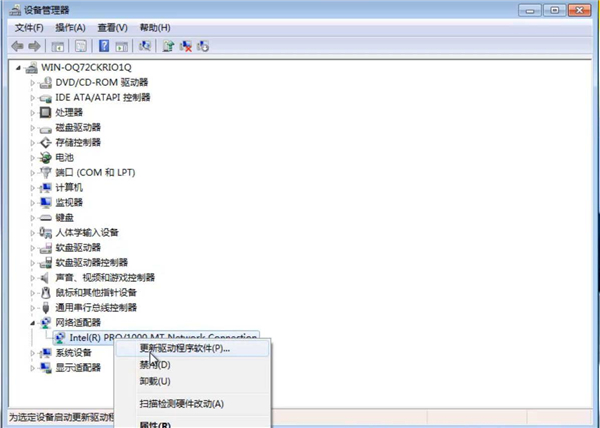This screenshot has width=600, height=428.
Task: Select 禁用(D) in the context menu
Action: point(156,365)
